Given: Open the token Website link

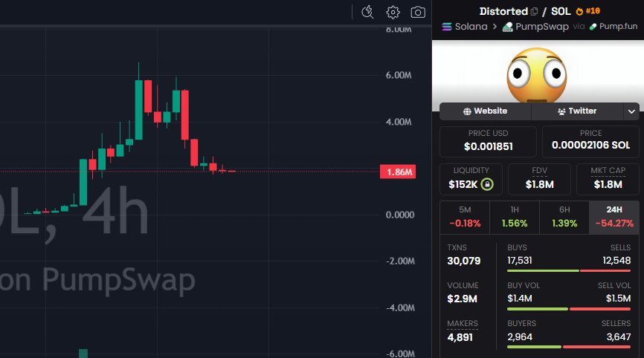Looking at the screenshot, I should pos(485,111).
